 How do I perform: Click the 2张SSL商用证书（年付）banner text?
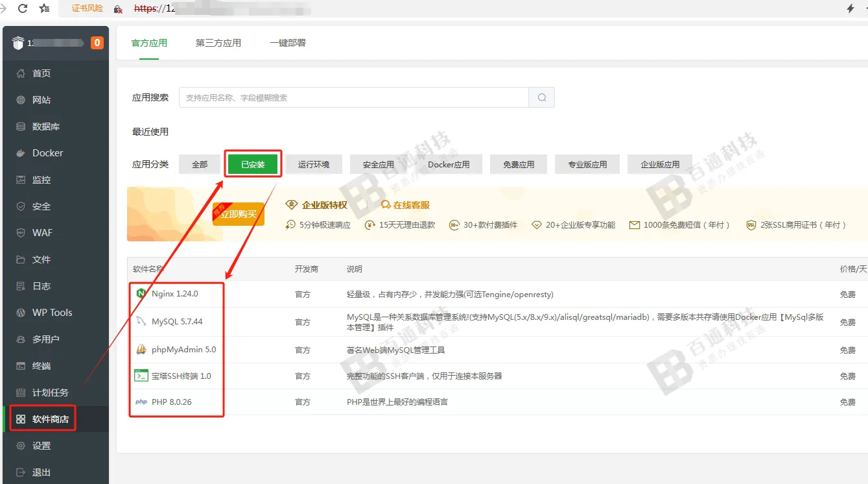coord(804,224)
